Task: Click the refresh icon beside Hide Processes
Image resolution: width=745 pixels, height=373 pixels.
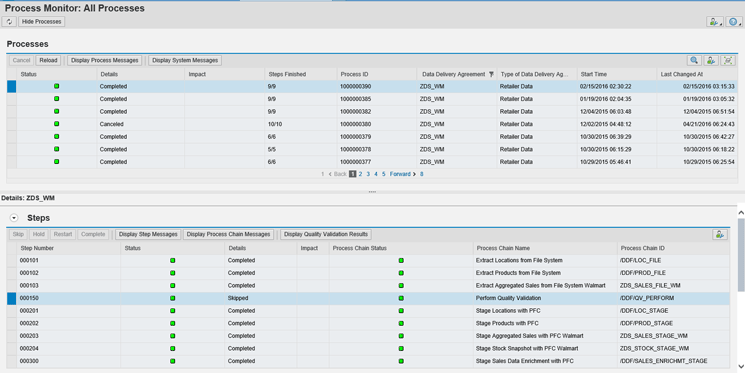Action: point(9,22)
